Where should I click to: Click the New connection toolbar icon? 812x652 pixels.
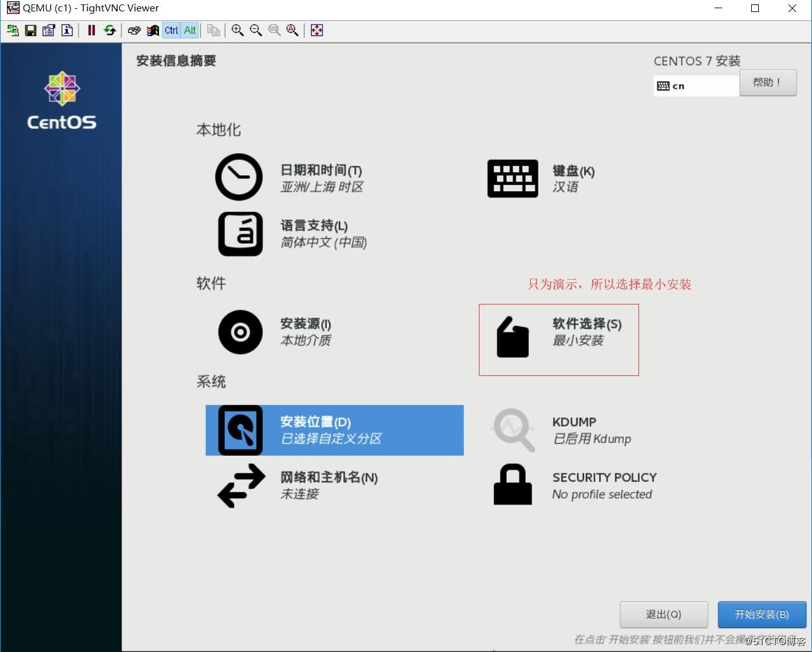tap(13, 30)
